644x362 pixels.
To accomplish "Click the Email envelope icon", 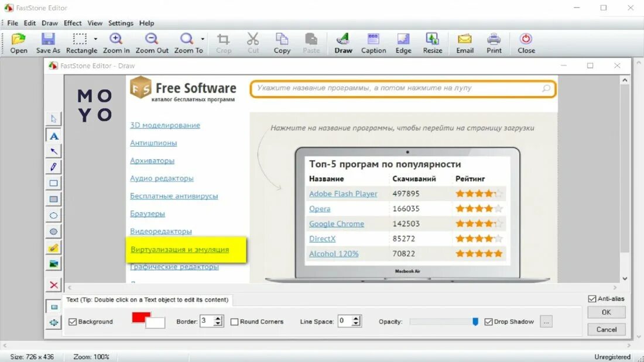I will 464,43.
